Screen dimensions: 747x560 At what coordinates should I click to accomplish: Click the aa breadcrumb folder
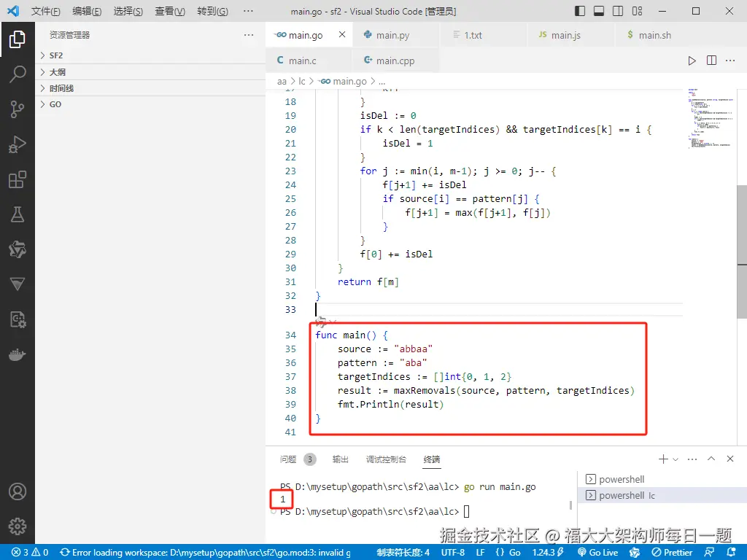(282, 82)
